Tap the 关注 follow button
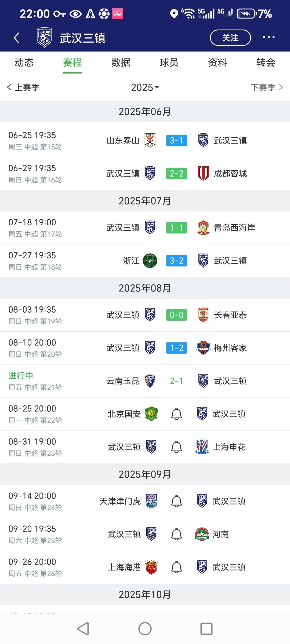The width and height of the screenshot is (290, 644). click(x=230, y=38)
